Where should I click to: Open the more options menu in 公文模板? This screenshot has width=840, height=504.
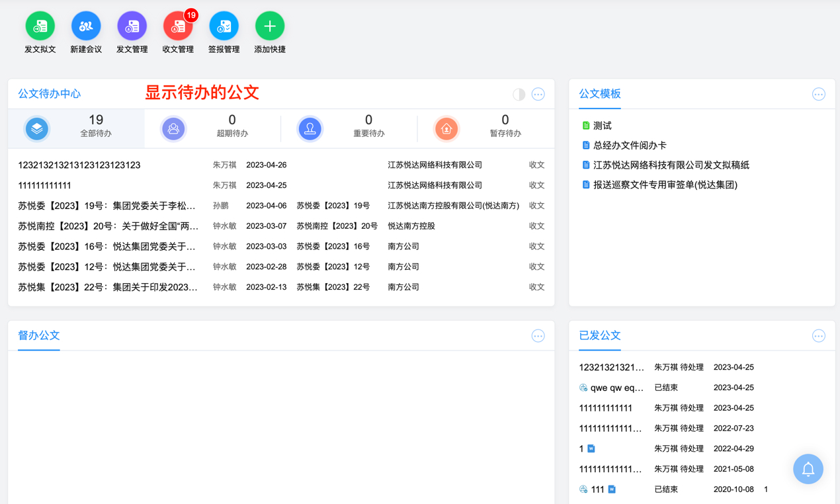click(818, 95)
